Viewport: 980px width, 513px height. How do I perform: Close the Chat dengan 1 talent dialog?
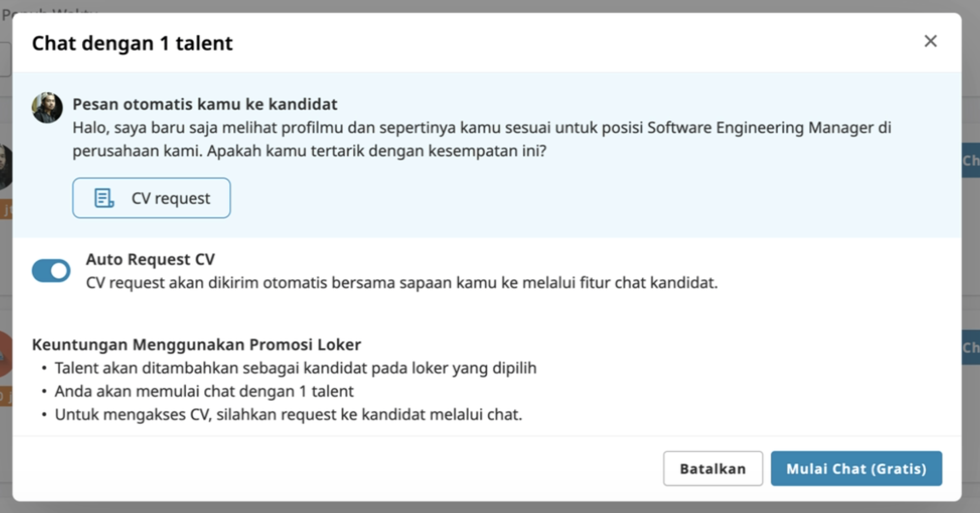pos(930,41)
